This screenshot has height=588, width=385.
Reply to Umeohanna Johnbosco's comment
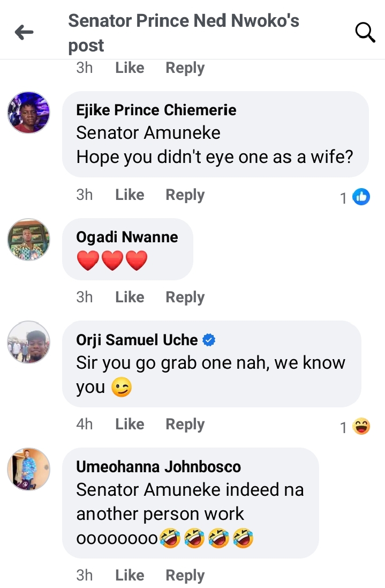(x=185, y=575)
